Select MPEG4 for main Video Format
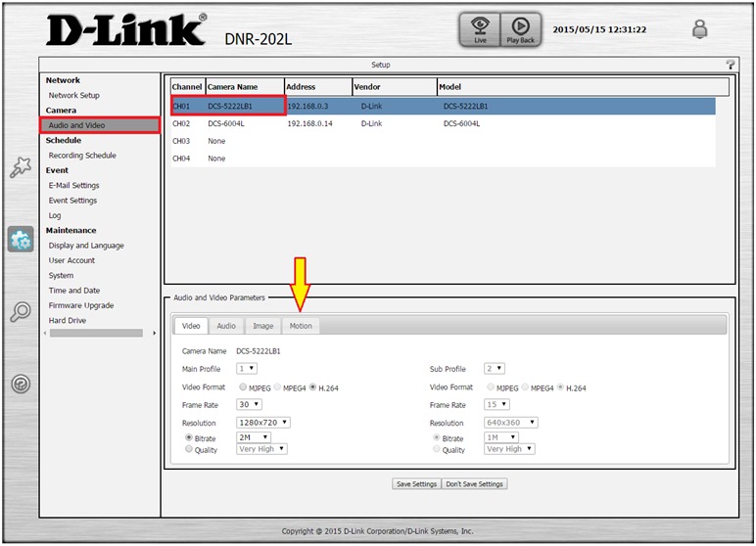This screenshot has width=756, height=546. (278, 387)
